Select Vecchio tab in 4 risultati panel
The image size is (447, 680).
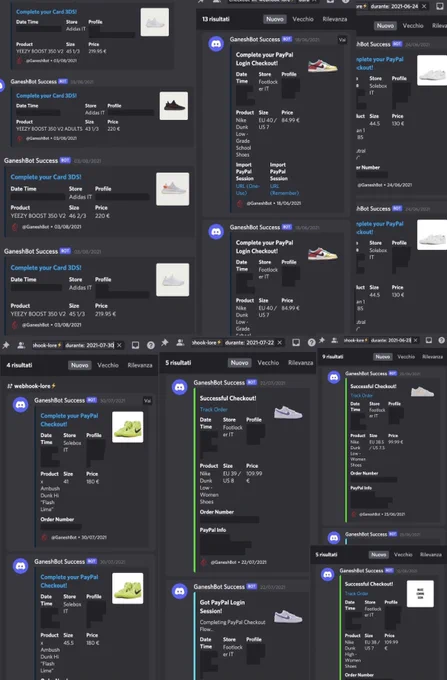(x=108, y=365)
